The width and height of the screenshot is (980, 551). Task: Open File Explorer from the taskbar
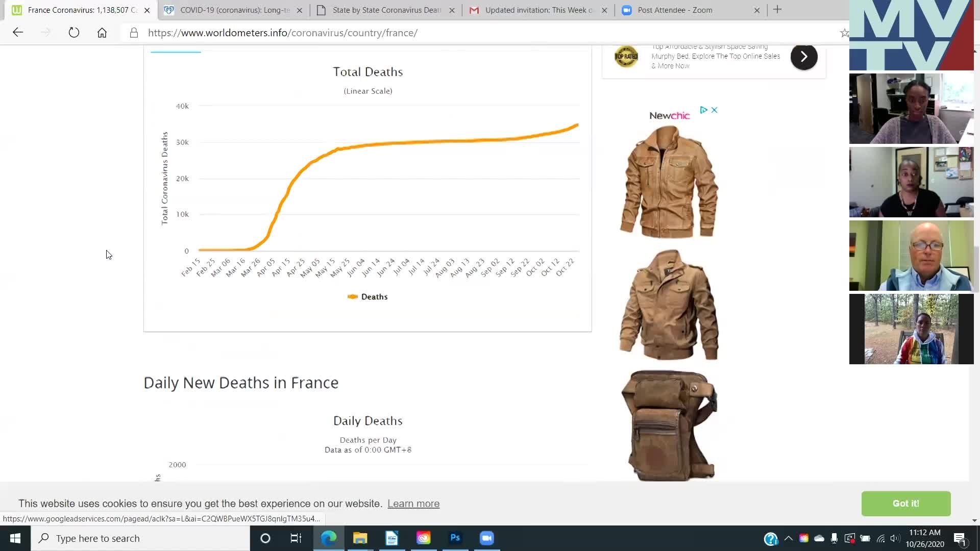pos(360,538)
